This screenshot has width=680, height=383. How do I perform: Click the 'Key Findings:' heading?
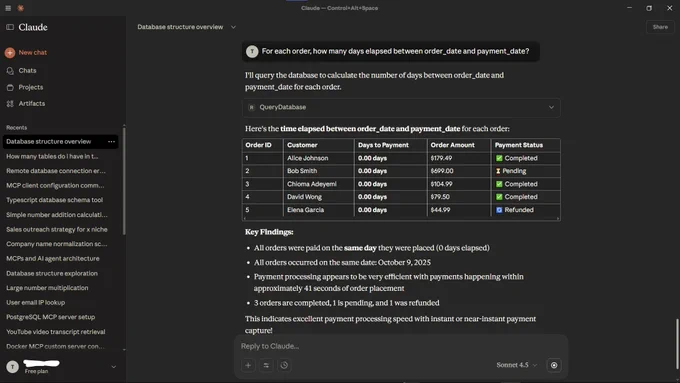[269, 232]
